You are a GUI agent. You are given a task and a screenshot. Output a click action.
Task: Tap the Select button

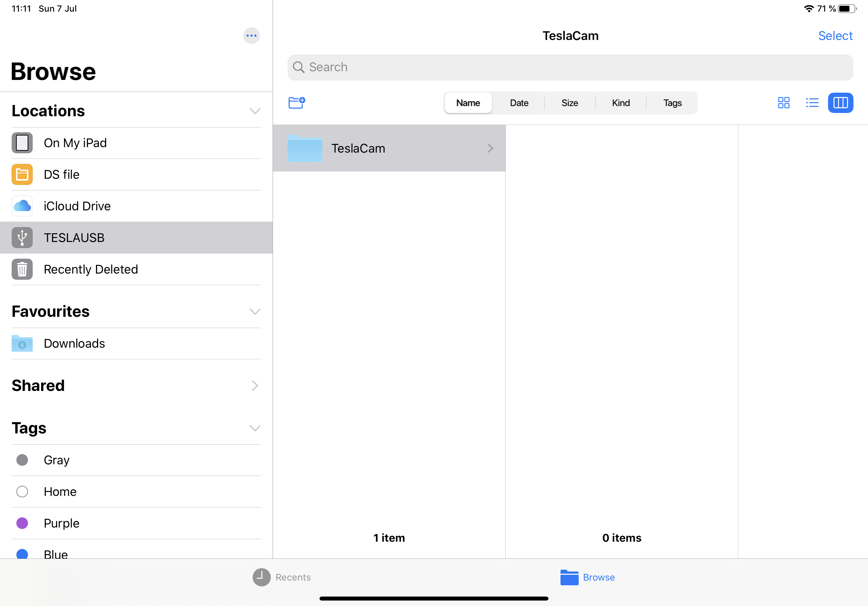coord(835,36)
